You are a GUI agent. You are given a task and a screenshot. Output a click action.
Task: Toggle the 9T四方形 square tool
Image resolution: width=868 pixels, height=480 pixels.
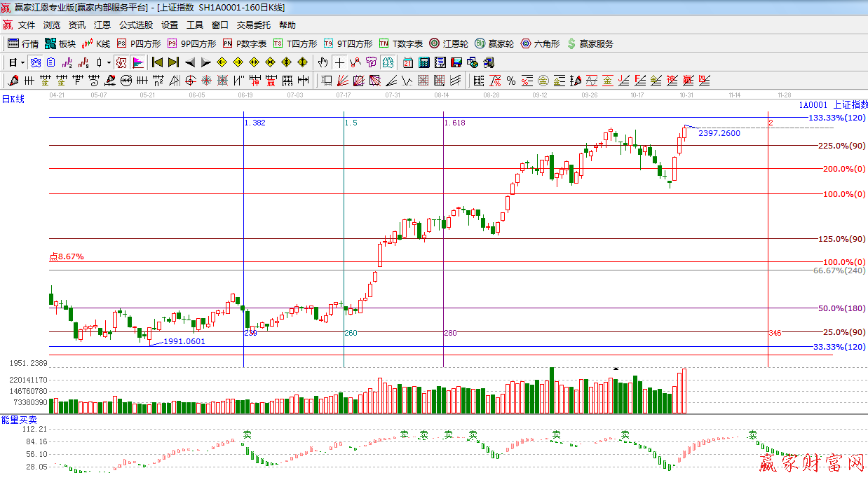coord(347,43)
